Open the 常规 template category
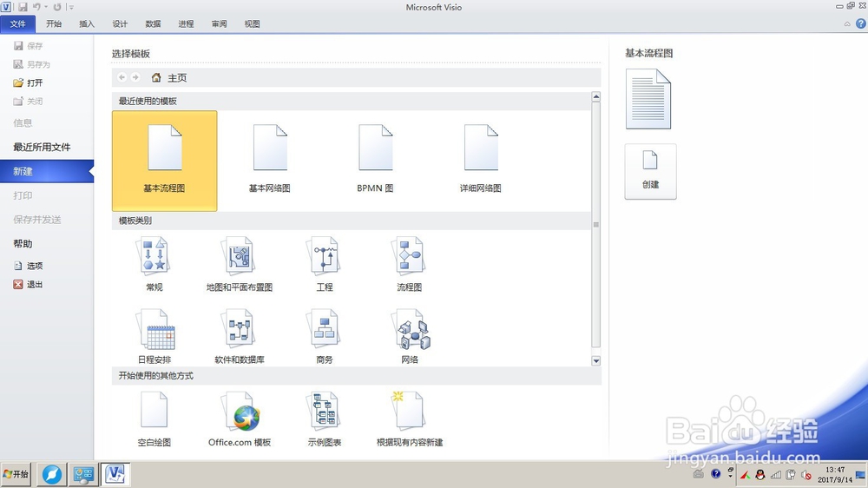Viewport: 868px width, 488px height. click(154, 265)
